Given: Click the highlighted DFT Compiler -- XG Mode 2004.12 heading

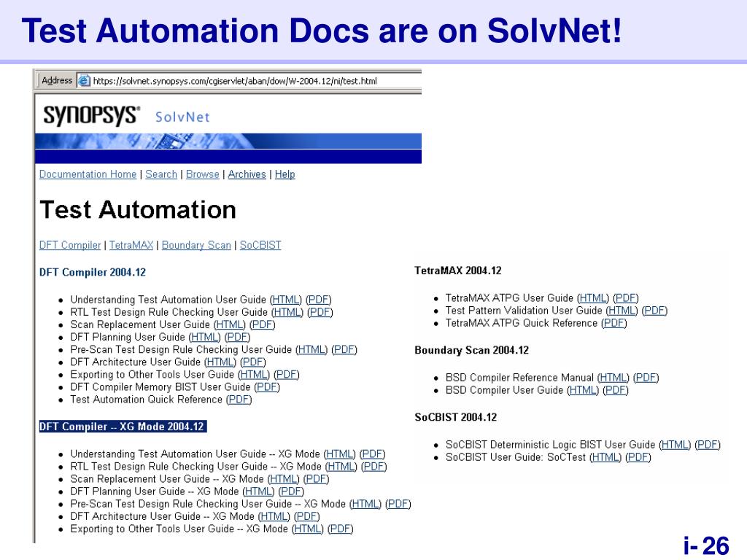Looking at the screenshot, I should pyautogui.click(x=122, y=426).
